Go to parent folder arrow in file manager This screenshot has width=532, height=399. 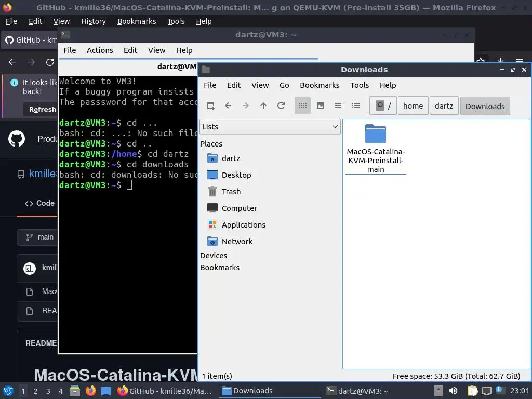click(263, 106)
